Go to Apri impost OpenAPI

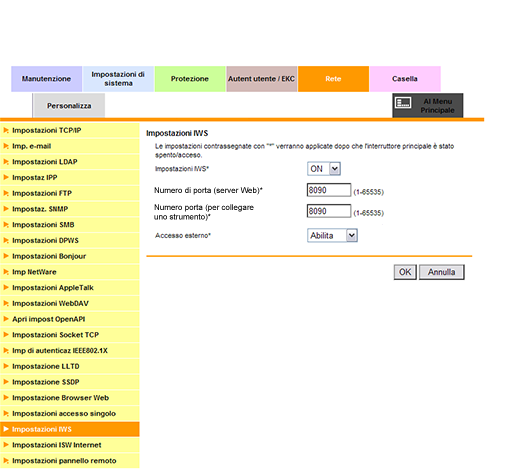tap(70, 319)
